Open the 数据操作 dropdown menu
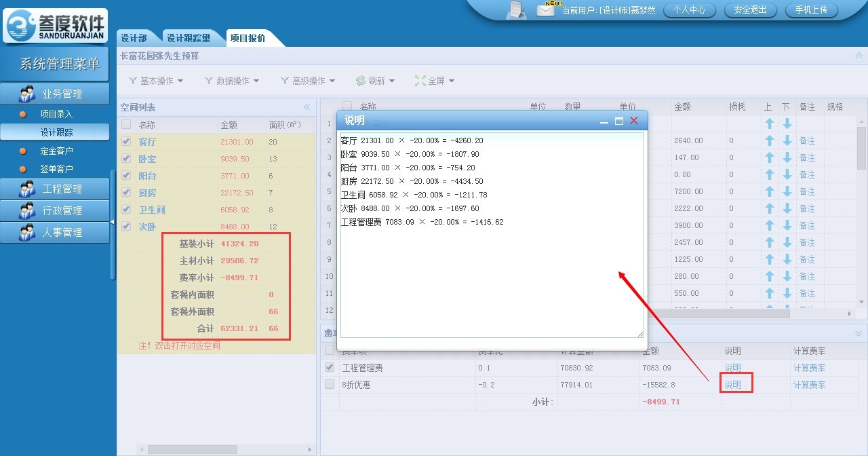The width and height of the screenshot is (868, 456). (x=232, y=81)
